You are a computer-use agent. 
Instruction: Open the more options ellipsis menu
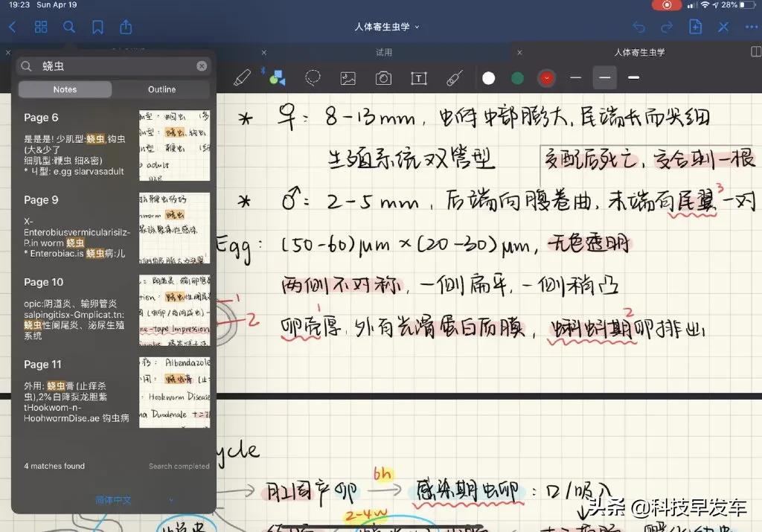coord(749,26)
